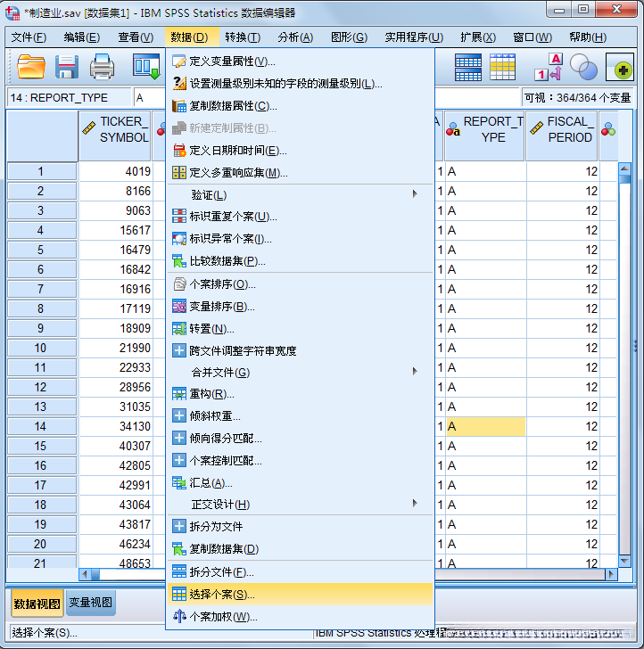This screenshot has width=644, height=649.
Task: Expand the 验证(L) submenu arrow
Action: (415, 194)
